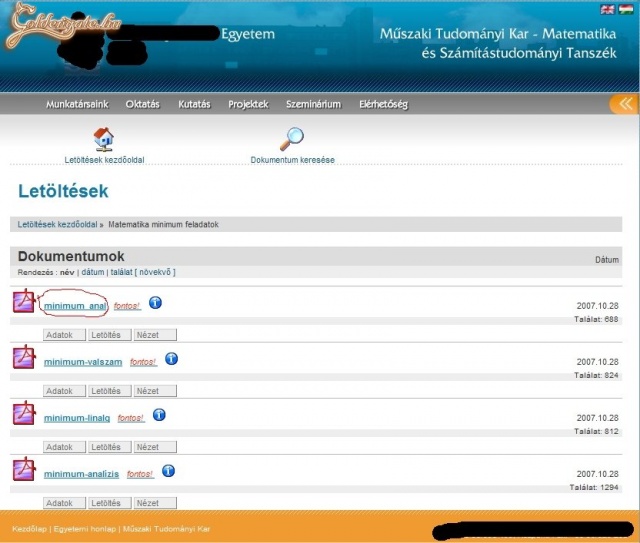
Task: Select the Hungarian flag language icon
Action: pos(626,9)
